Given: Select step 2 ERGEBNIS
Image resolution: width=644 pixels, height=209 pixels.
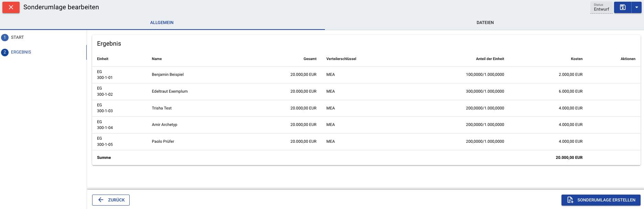Looking at the screenshot, I should point(21,52).
